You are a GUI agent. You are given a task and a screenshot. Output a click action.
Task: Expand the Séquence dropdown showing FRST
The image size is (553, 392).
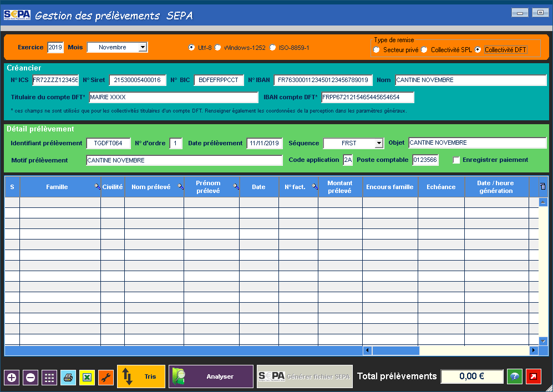point(379,143)
